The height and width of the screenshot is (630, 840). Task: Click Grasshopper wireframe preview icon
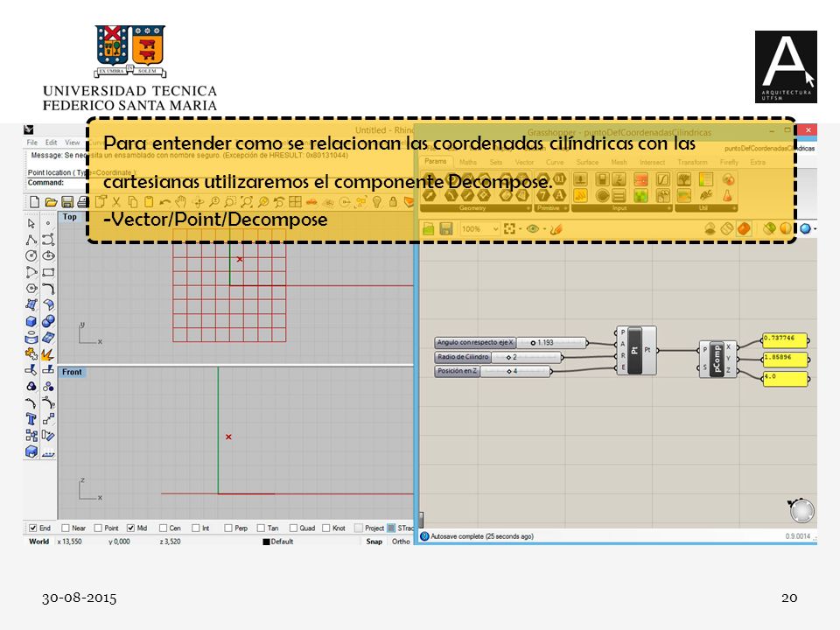727,229
